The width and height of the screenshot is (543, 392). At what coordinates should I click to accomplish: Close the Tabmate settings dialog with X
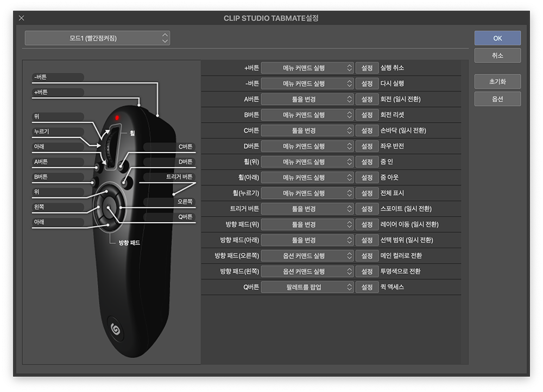pyautogui.click(x=22, y=18)
